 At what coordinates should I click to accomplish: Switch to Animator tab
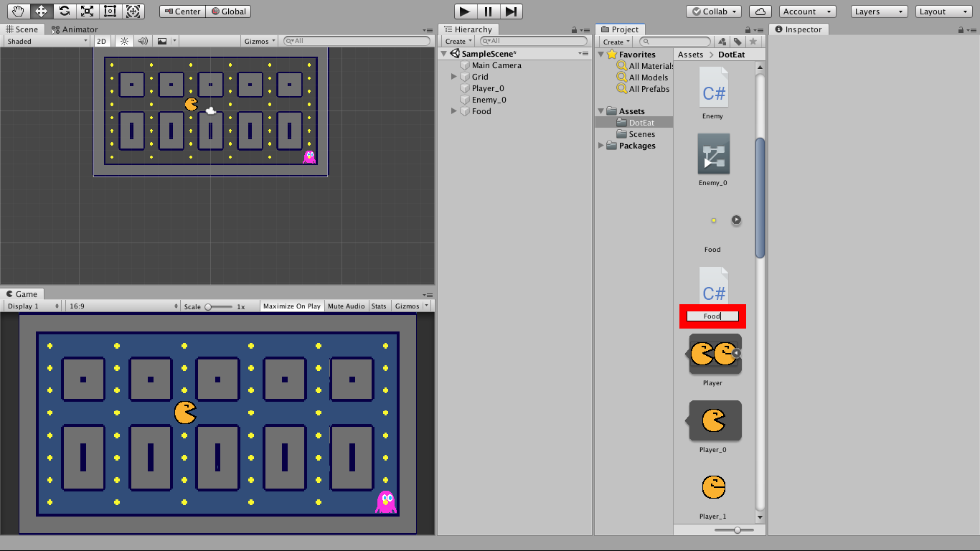(x=75, y=29)
